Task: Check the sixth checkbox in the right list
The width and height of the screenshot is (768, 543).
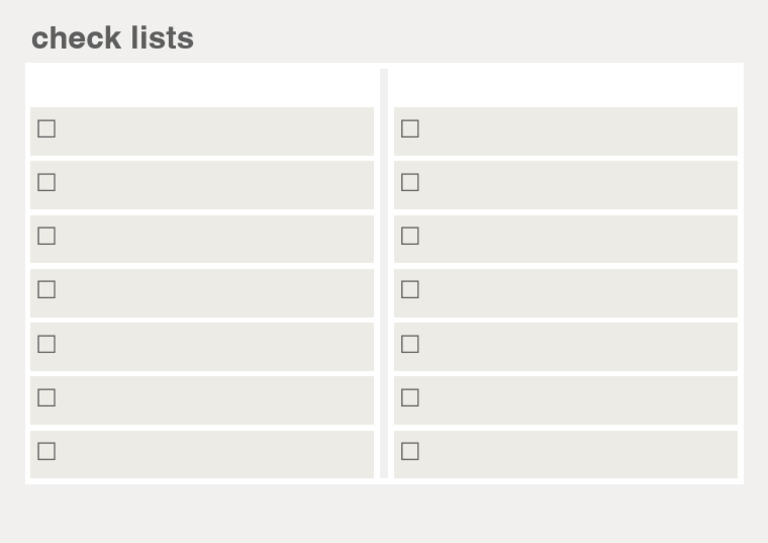Action: coord(410,398)
